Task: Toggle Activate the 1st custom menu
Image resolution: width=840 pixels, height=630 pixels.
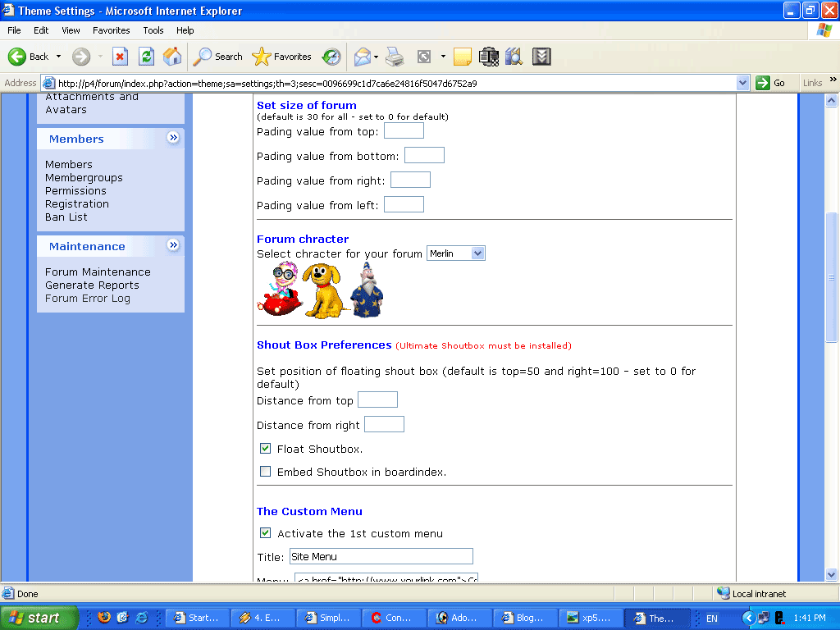Action: (x=265, y=533)
